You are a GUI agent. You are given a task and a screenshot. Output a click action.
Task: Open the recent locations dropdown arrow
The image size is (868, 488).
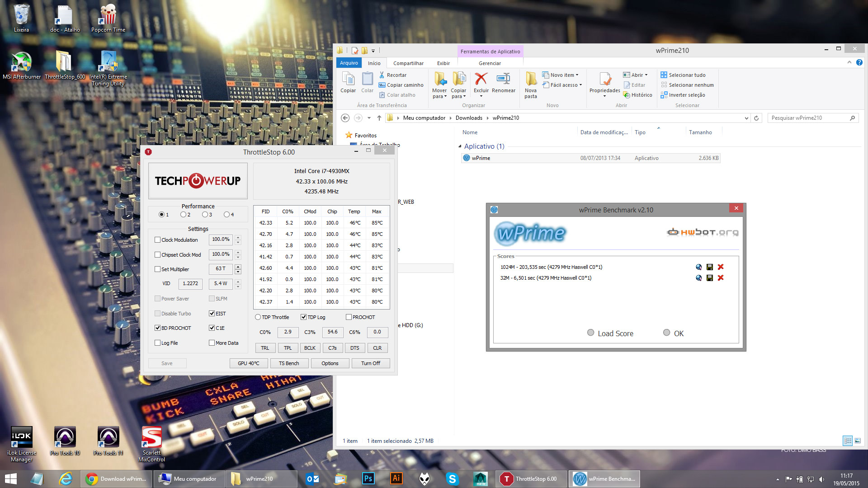369,118
